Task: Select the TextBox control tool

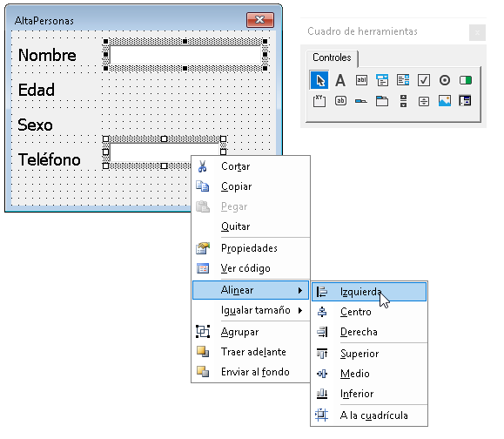Action: click(361, 80)
